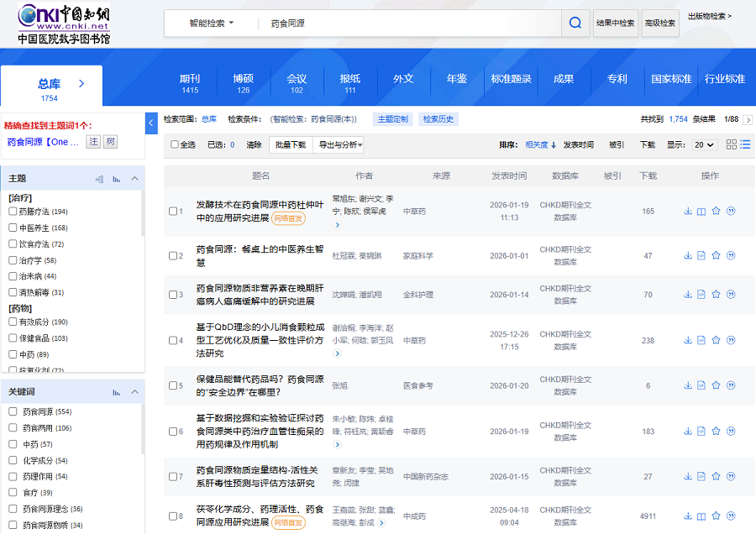Open the results per page dropdown showing 20
756x534 pixels.
point(704,144)
